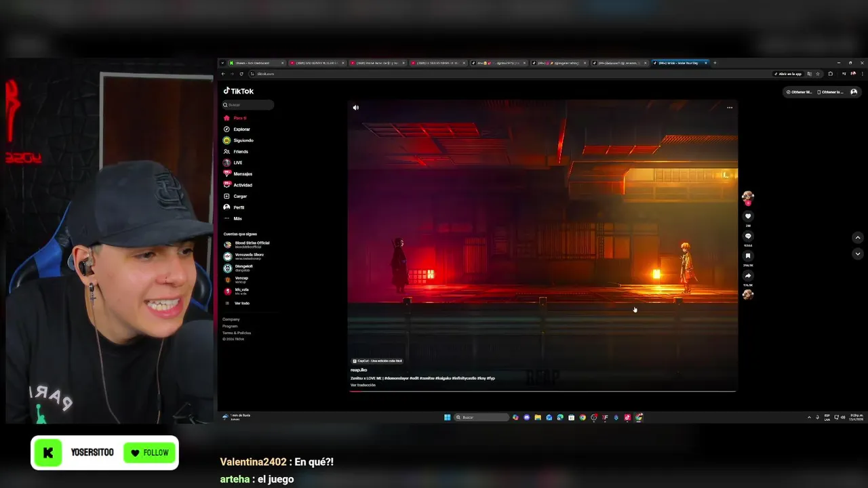Screen dimensions: 868x488
Task: Open Perfil in the sidebar
Action: pos(234,207)
